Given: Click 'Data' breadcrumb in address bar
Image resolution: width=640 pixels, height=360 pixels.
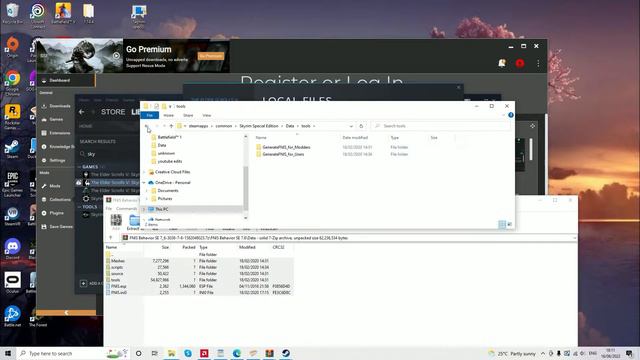Looking at the screenshot, I should tap(290, 126).
